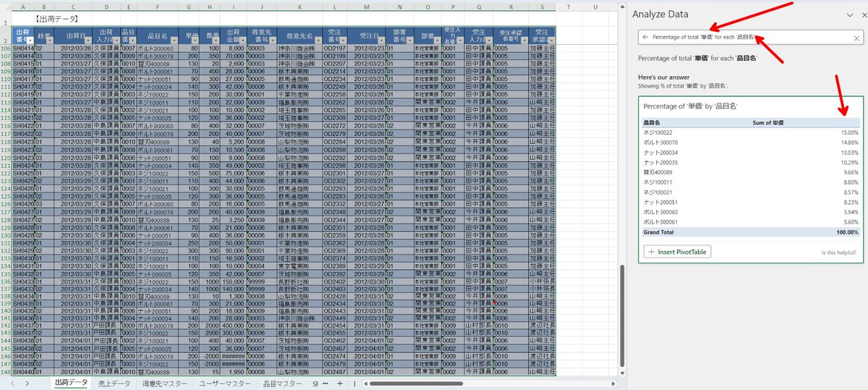Screen dimensions: 868x390
Task: Open the 品目マスター sheet tab
Action: (x=282, y=383)
